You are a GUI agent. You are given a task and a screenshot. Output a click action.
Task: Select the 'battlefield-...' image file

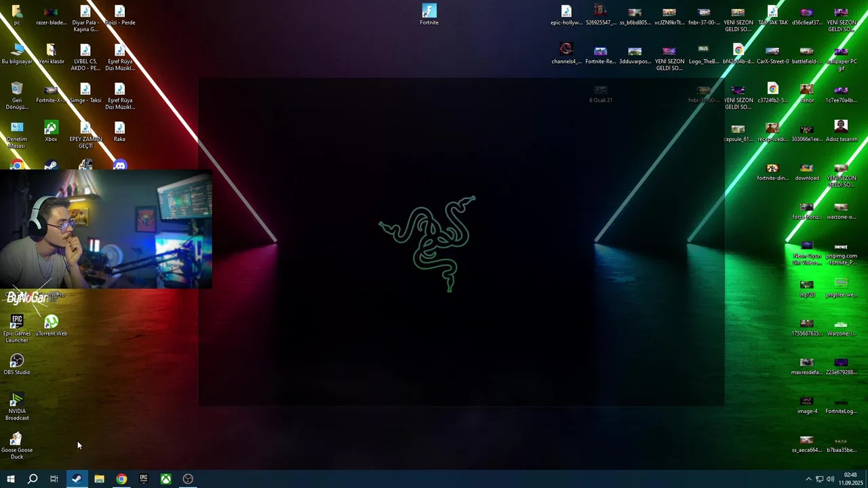coord(806,54)
